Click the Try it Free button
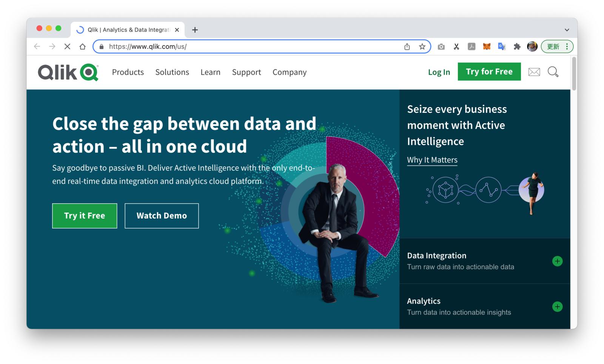This screenshot has height=364, width=604. [85, 216]
